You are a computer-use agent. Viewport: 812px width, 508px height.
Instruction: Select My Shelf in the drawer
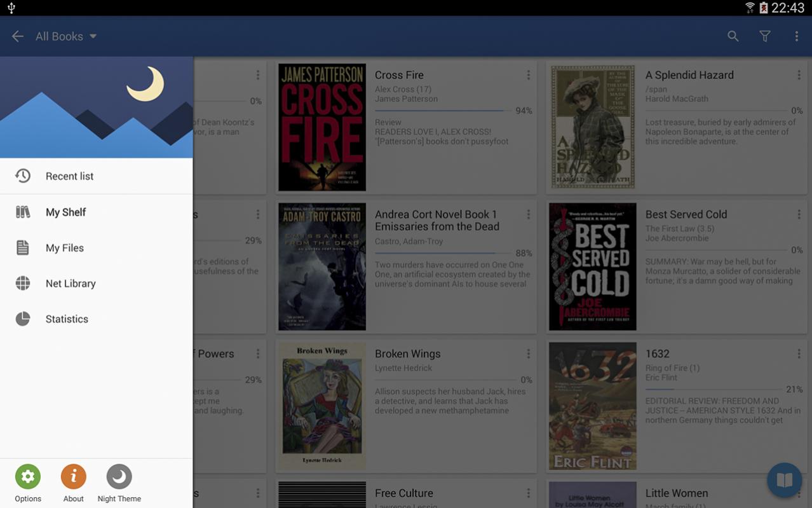pos(97,212)
